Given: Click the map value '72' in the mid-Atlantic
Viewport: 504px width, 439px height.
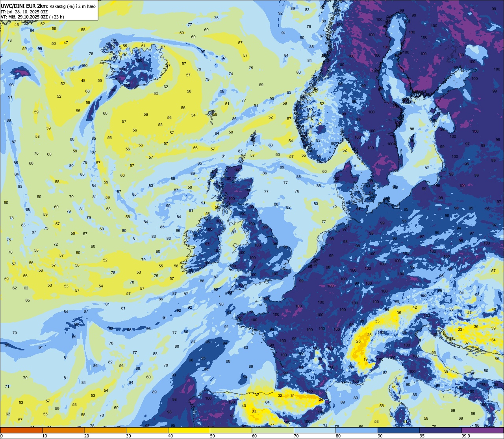Looking at the screenshot, I should (56, 245).
